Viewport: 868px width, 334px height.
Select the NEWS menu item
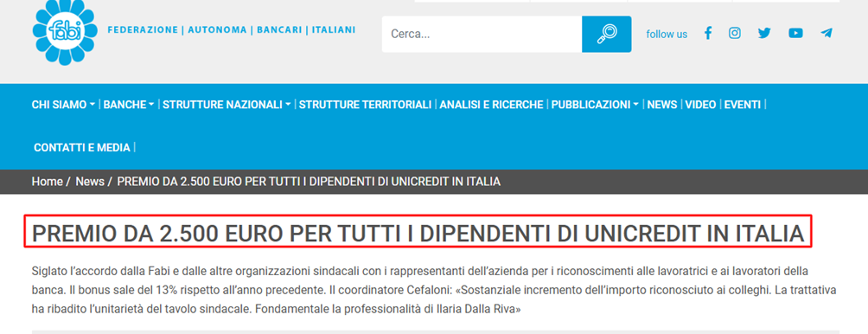(662, 105)
